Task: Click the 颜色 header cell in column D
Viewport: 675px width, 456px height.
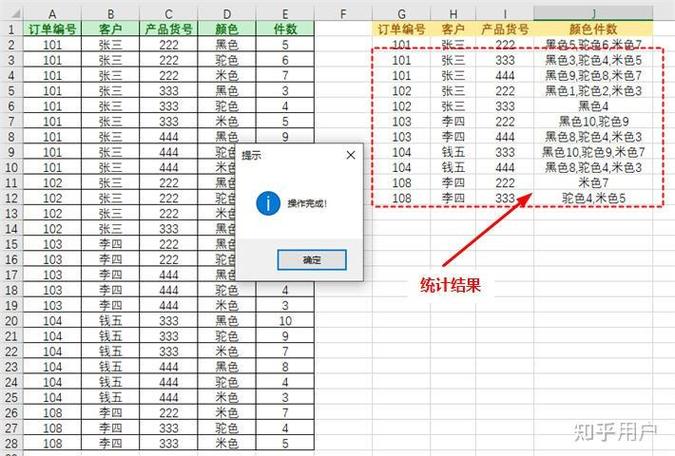Action: 227,29
